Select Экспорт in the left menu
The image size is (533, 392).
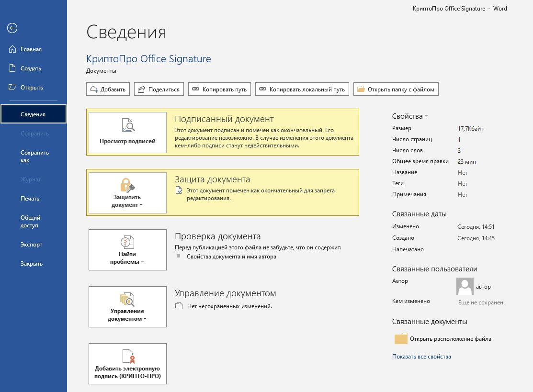(x=31, y=245)
